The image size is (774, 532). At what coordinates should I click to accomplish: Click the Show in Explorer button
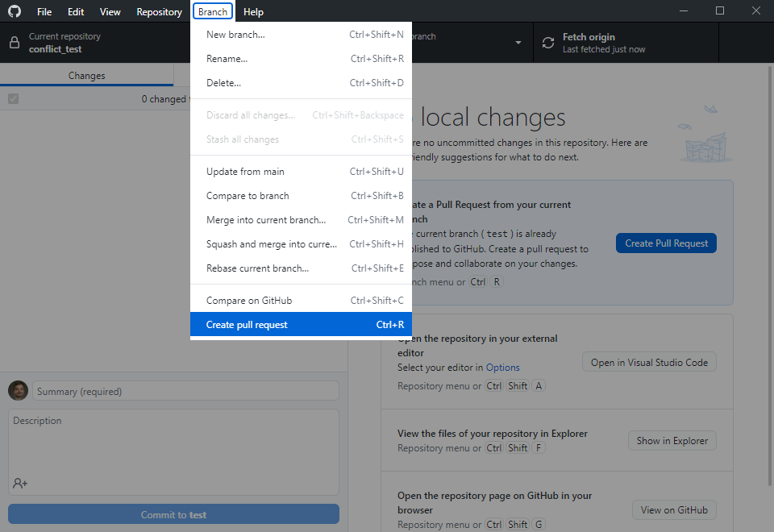tap(672, 441)
